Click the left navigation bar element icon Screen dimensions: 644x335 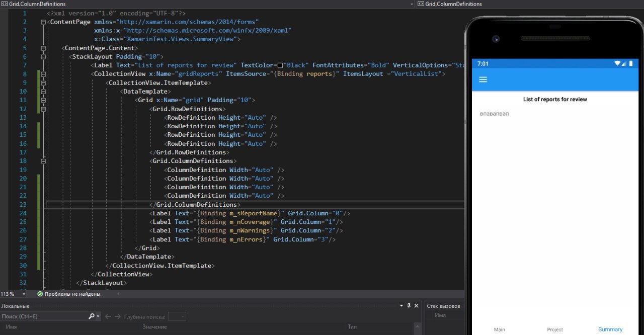[x=4, y=4]
